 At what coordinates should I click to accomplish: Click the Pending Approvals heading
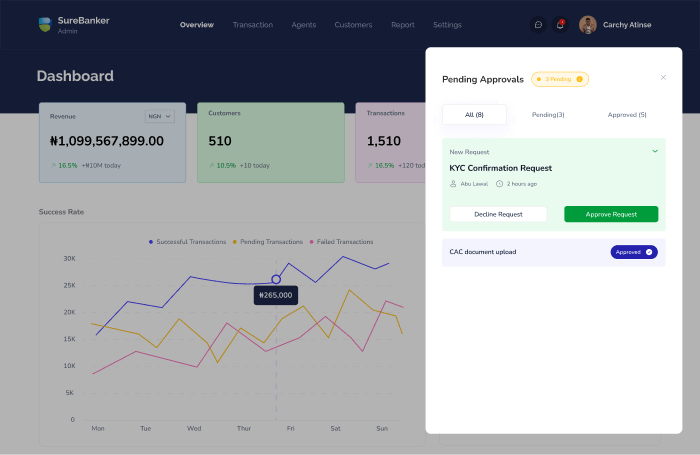click(x=483, y=79)
